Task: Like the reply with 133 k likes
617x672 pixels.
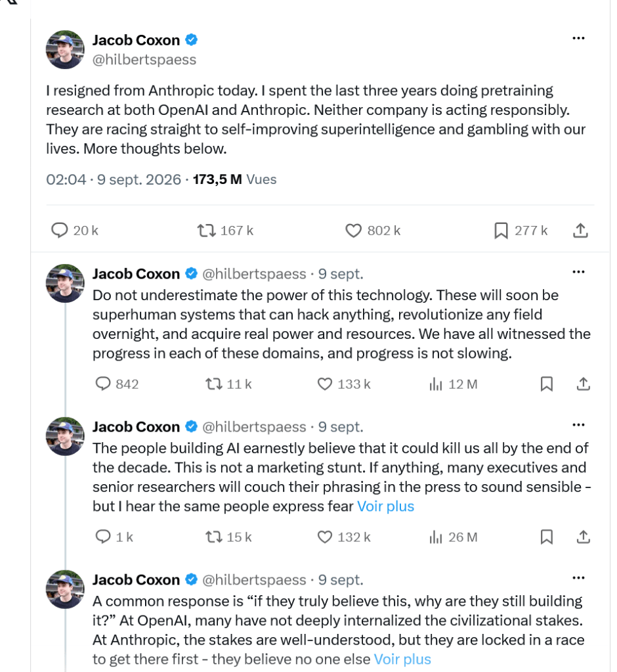Action: pos(324,384)
